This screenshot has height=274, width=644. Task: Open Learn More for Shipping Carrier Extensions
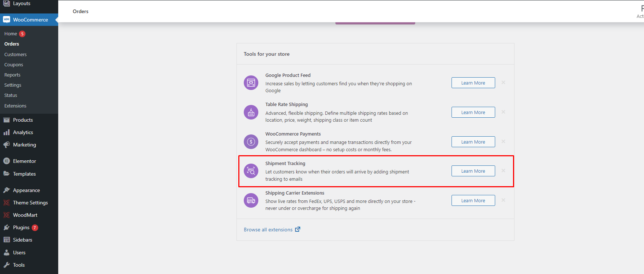point(473,200)
